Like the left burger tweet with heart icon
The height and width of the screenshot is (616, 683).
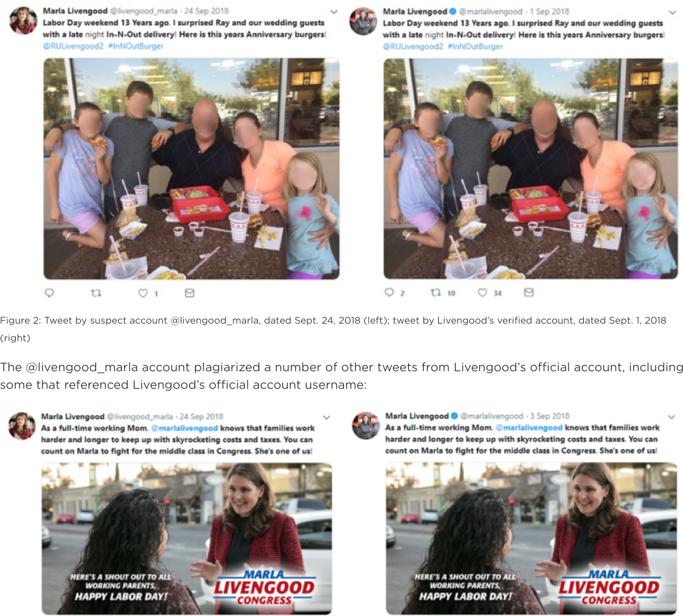click(x=143, y=293)
